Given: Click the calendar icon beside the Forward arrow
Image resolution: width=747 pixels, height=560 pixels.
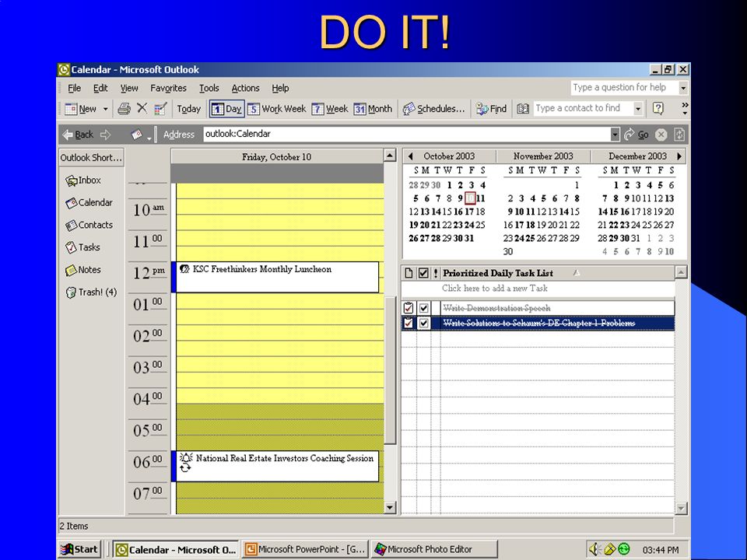Looking at the screenshot, I should pyautogui.click(x=137, y=135).
